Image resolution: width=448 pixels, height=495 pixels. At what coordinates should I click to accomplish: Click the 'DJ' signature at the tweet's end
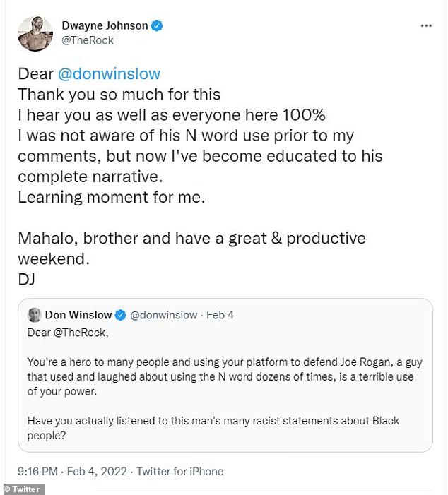tap(26, 279)
